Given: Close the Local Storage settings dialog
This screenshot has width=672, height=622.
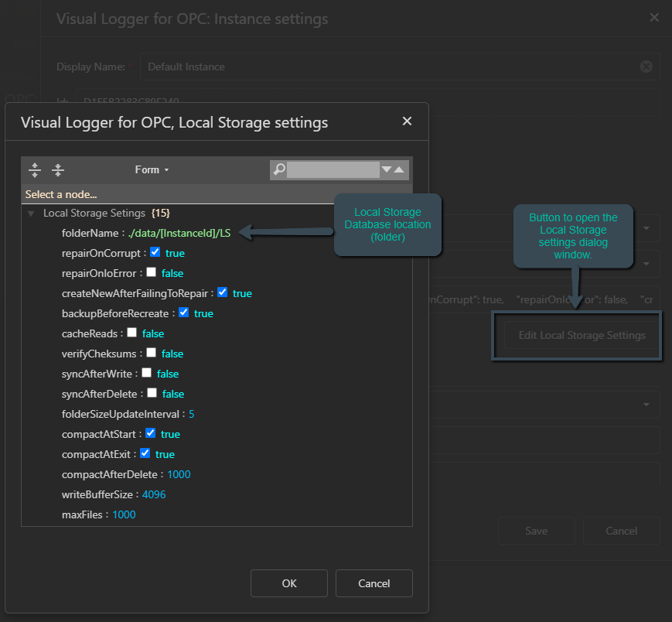Looking at the screenshot, I should click(407, 121).
